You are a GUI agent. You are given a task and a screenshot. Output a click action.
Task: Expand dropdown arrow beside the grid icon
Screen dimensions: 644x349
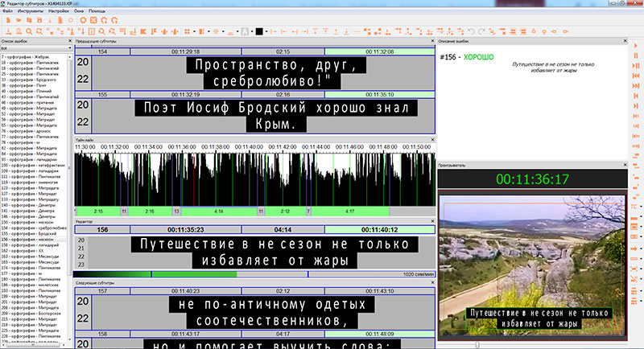coord(194,31)
